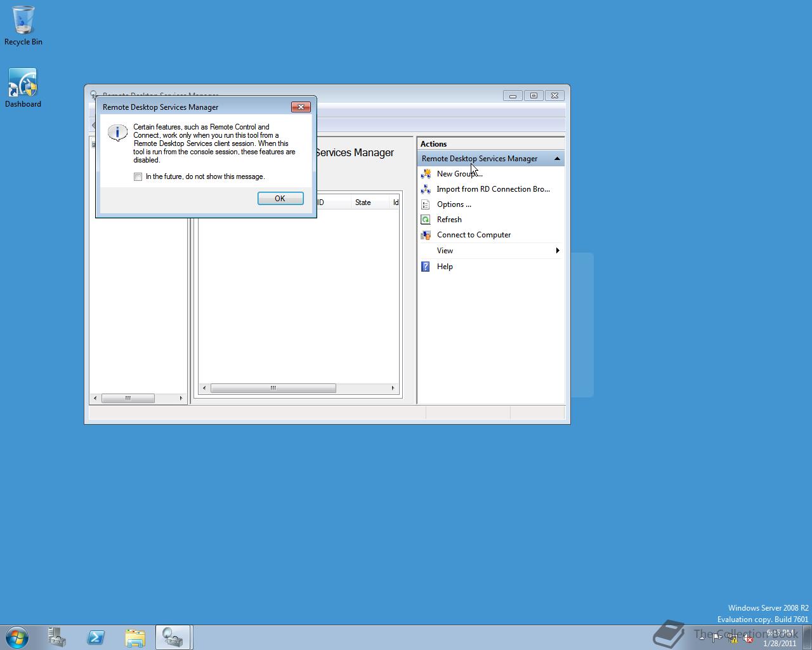Show hidden tray icons arrow
Image resolution: width=812 pixels, height=650 pixels.
tap(702, 639)
